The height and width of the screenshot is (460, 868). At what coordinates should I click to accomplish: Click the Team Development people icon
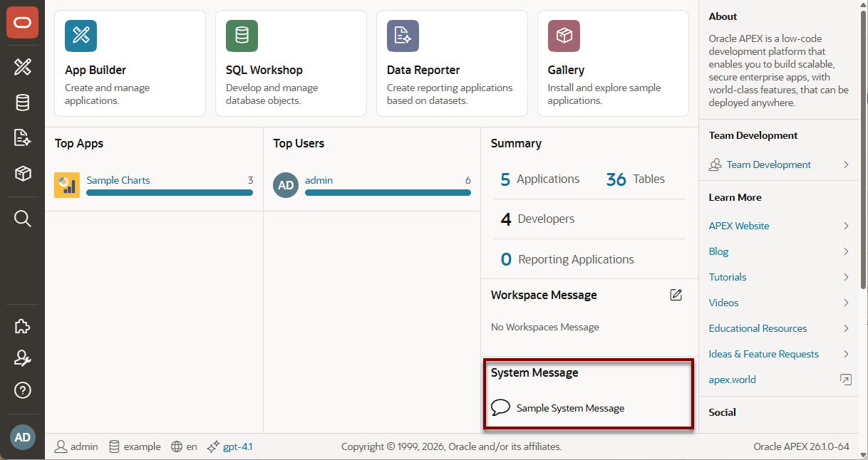(715, 164)
